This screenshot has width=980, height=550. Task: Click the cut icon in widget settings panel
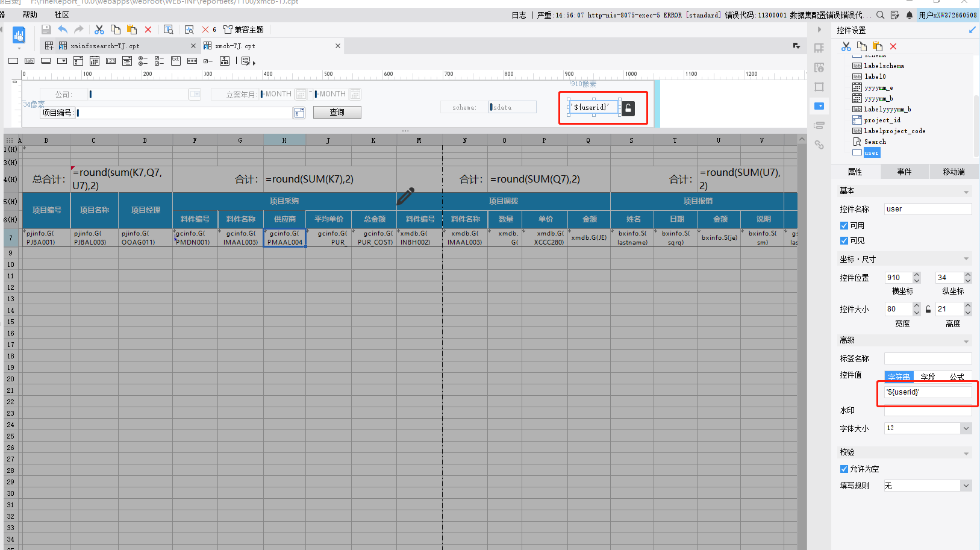(846, 46)
